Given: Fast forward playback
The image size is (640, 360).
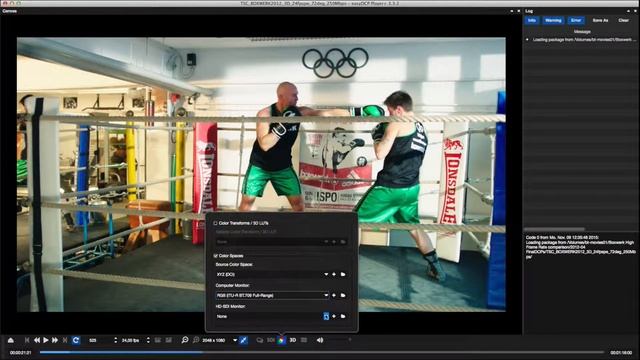Looking at the screenshot, I should (55, 340).
